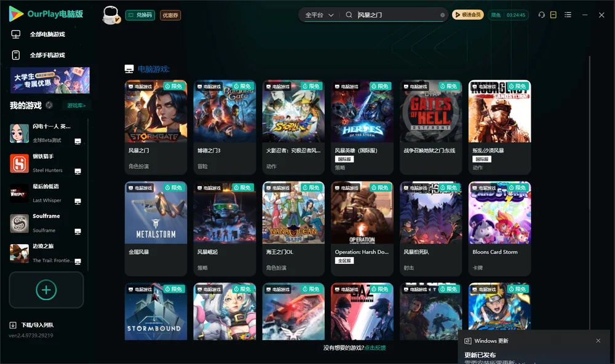Click the my-games list scrollbar
The width and height of the screenshot is (615, 364).
click(87, 195)
